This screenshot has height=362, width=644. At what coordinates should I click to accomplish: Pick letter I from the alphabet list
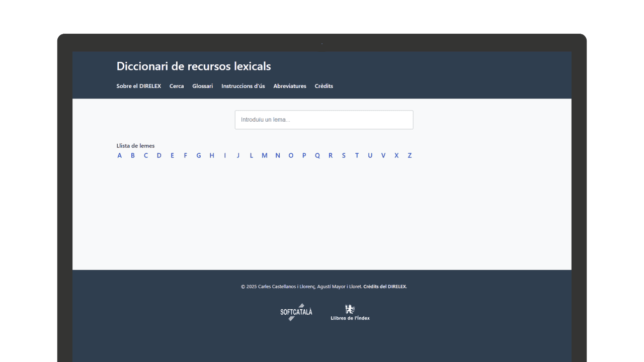pos(225,155)
